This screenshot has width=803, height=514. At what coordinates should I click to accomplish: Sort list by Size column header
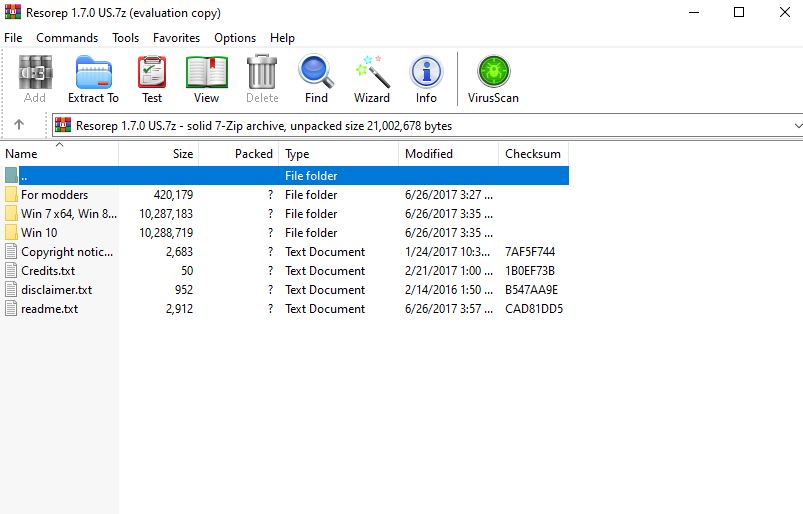click(159, 154)
